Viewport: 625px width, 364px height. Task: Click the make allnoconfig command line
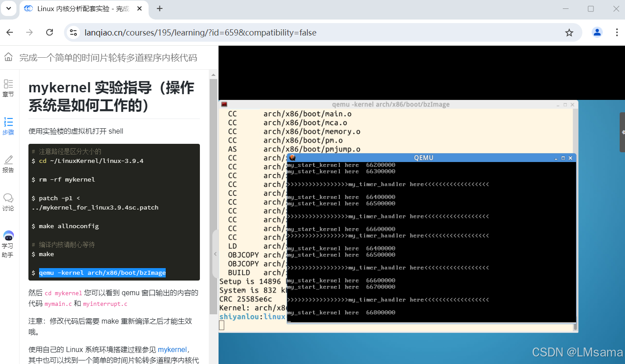click(x=65, y=226)
